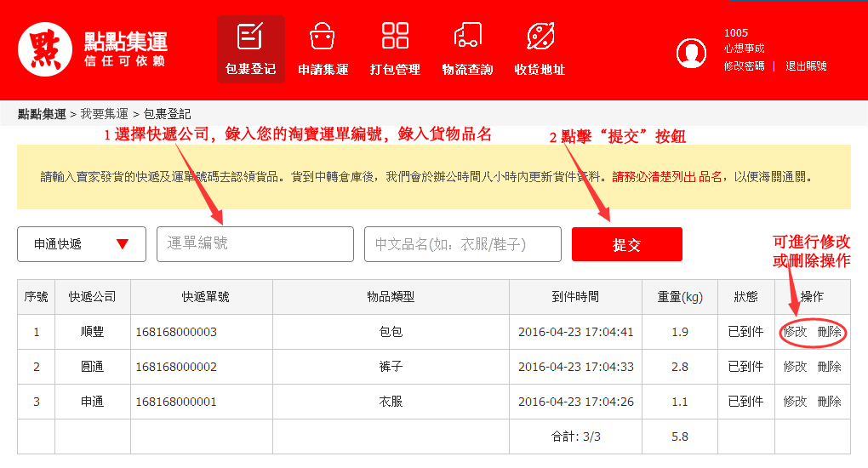Click the 到件時間 column header
This screenshot has width=868, height=468.
point(576,297)
